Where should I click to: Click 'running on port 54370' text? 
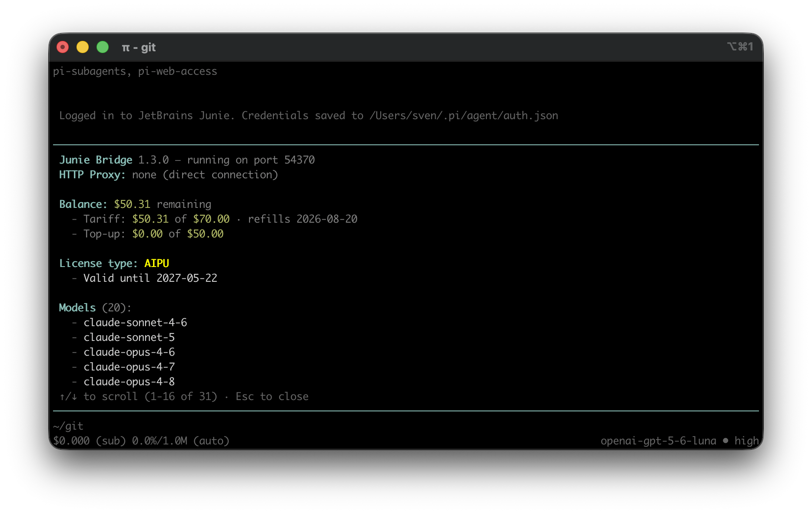point(251,160)
